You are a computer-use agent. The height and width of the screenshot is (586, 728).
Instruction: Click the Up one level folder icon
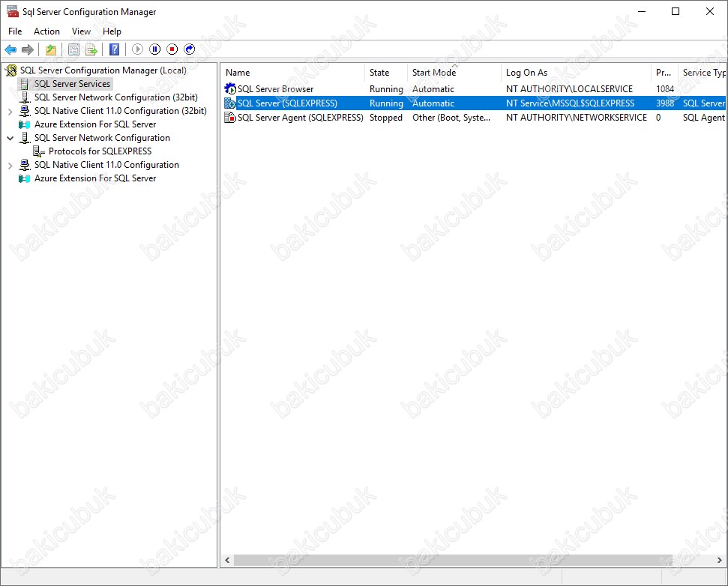click(x=50, y=49)
